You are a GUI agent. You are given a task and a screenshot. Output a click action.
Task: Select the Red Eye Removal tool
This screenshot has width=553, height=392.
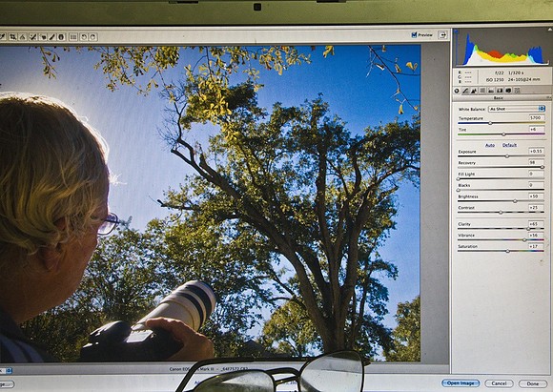click(43, 36)
